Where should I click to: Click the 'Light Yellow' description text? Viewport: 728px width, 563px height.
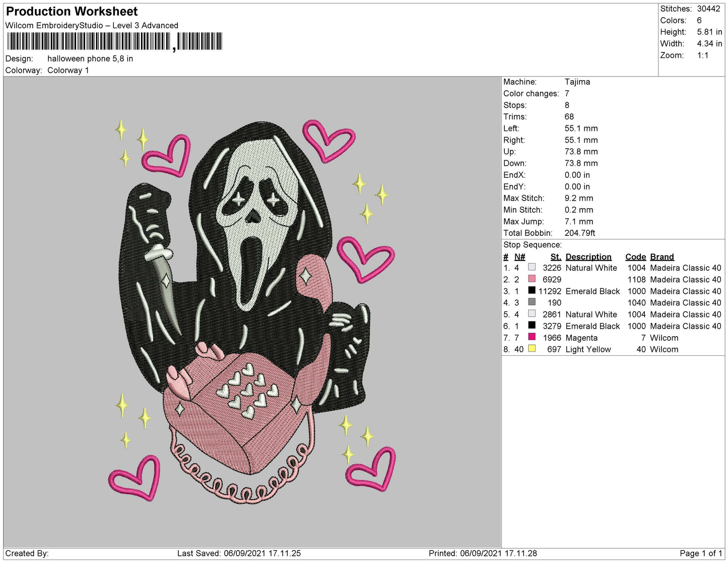pos(588,349)
